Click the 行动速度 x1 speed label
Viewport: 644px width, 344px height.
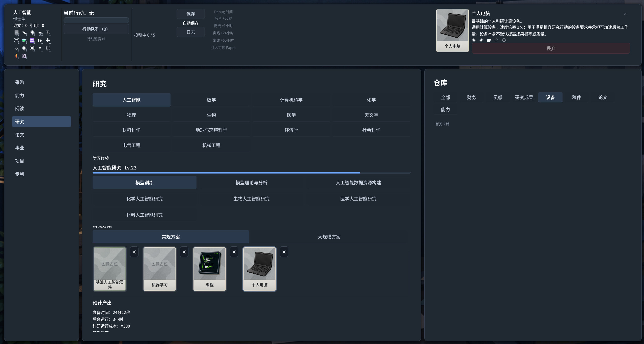96,39
